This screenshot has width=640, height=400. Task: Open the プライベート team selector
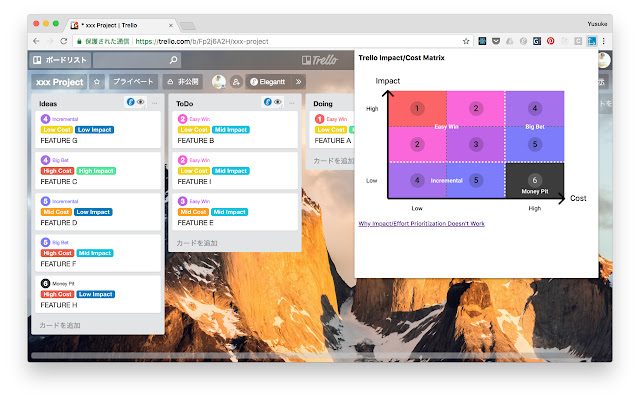point(133,82)
